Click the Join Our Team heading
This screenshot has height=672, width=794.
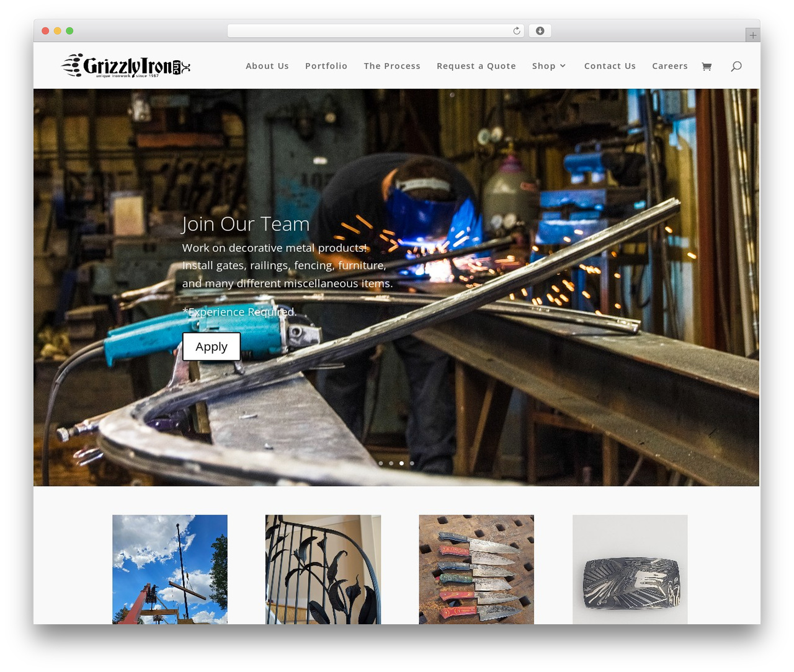coord(246,224)
